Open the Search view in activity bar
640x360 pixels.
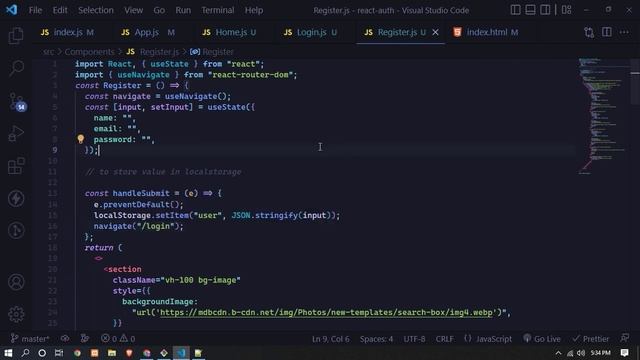pyautogui.click(x=16, y=68)
